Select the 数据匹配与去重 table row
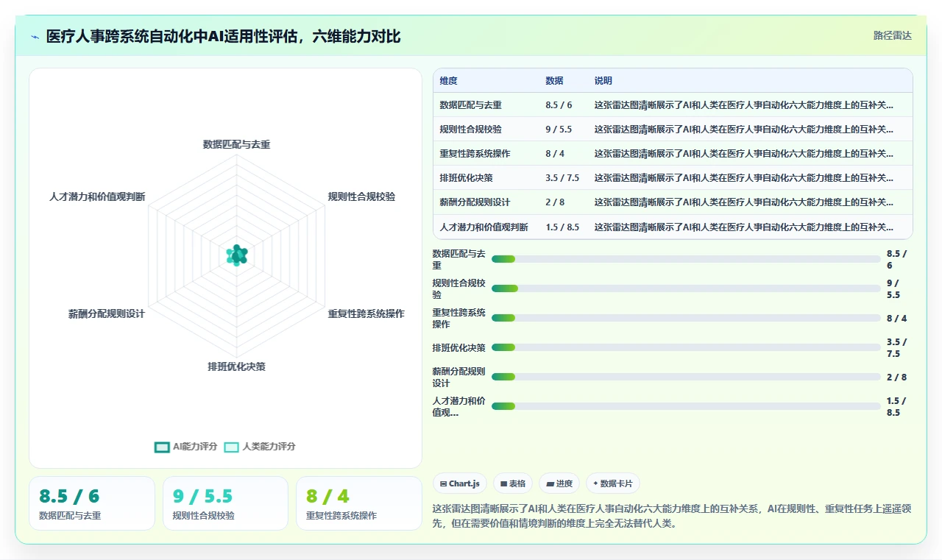942x560 pixels. click(x=673, y=105)
